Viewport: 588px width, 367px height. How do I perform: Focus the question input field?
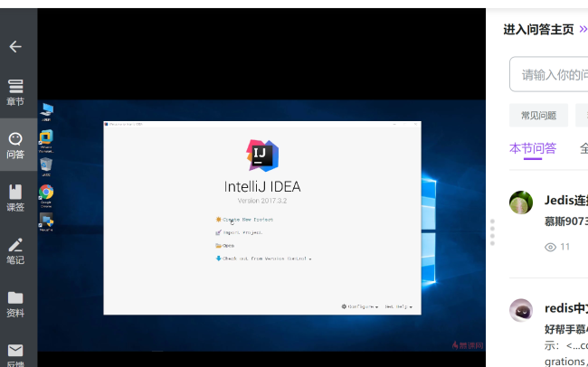pos(548,74)
